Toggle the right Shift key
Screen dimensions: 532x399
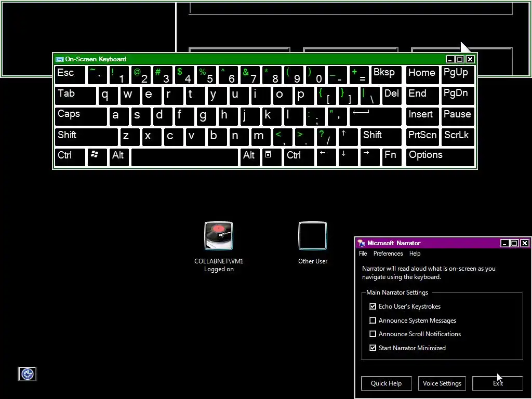pos(381,137)
